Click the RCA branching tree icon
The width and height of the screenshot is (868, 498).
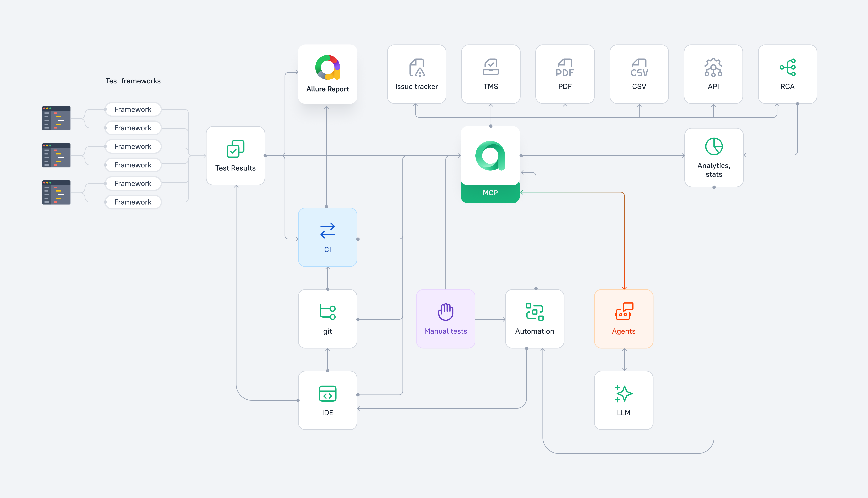788,67
